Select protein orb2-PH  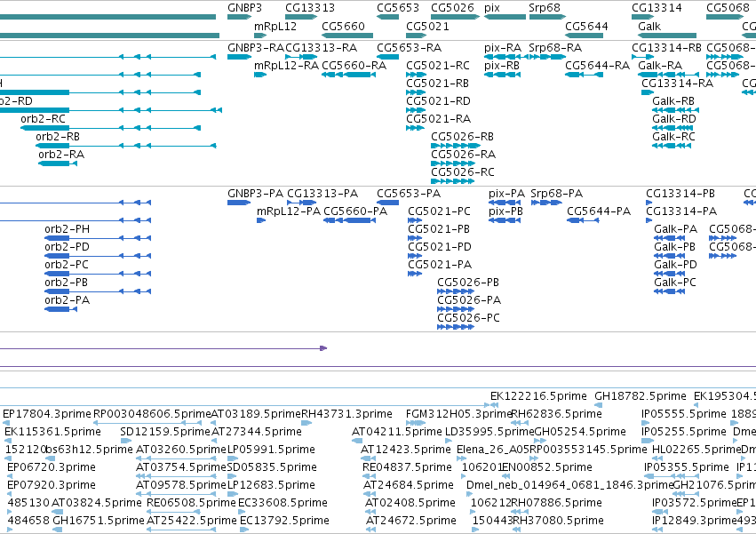point(67,229)
